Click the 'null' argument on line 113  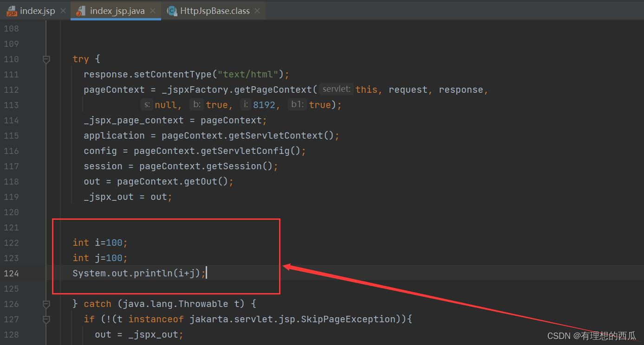click(x=166, y=105)
